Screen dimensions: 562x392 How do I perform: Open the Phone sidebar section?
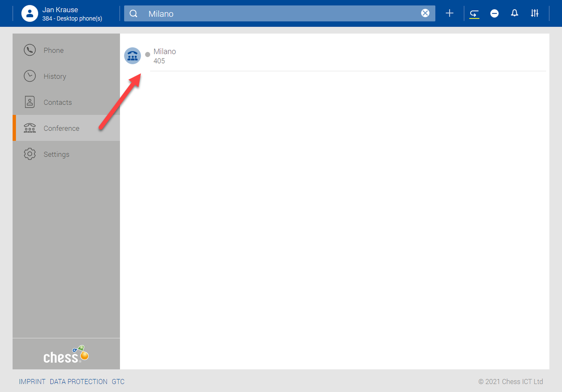tap(53, 50)
